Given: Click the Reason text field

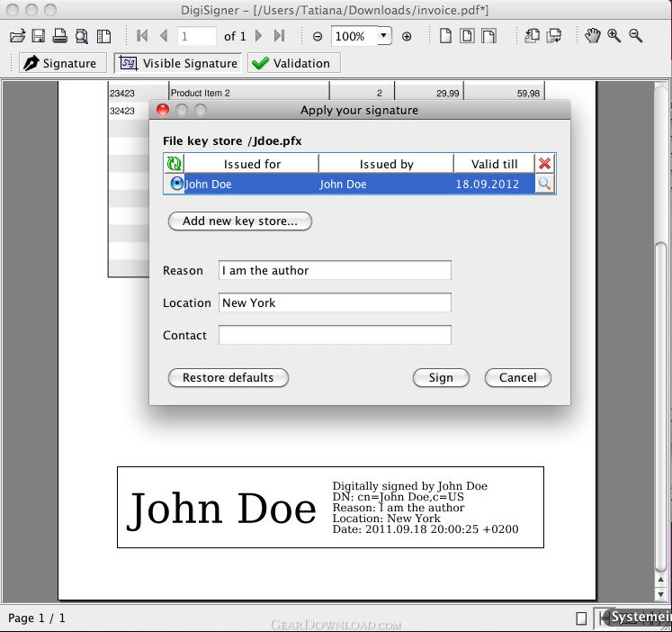Looking at the screenshot, I should coord(335,270).
